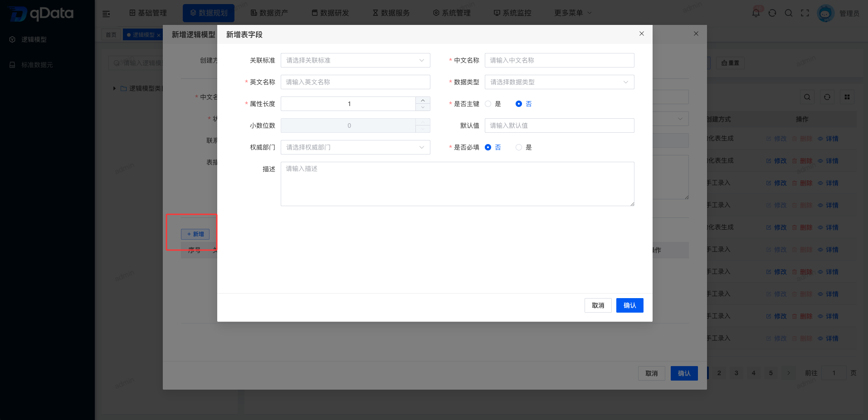Click 取消 in 新增逻辑模型 dialog
This screenshot has height=420, width=868.
pos(652,373)
